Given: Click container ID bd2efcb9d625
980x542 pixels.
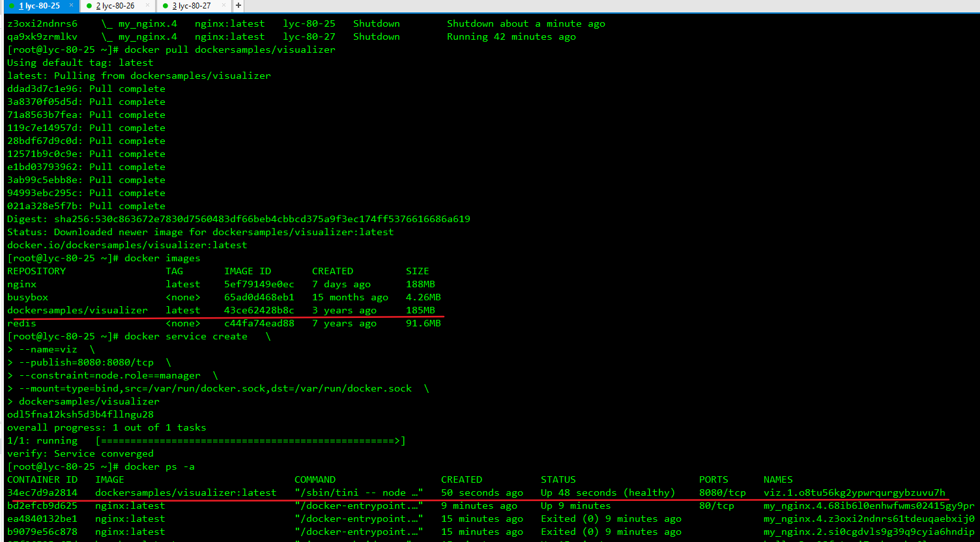Looking at the screenshot, I should (42, 506).
